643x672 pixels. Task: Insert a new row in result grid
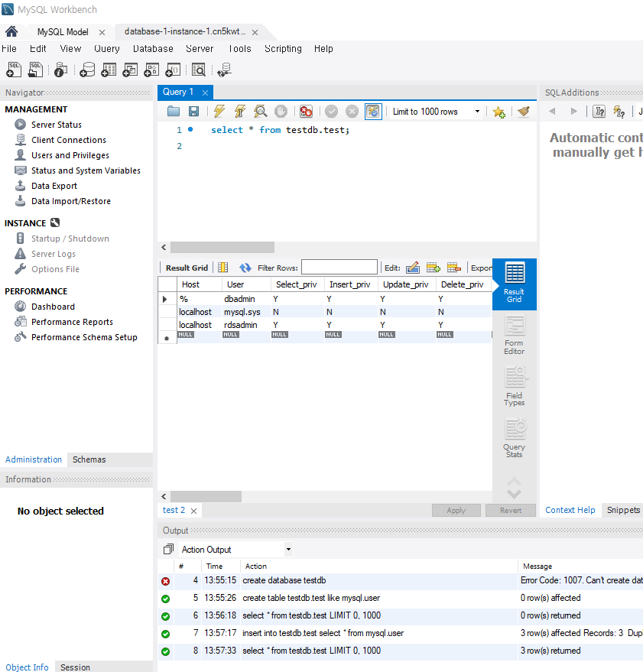434,268
